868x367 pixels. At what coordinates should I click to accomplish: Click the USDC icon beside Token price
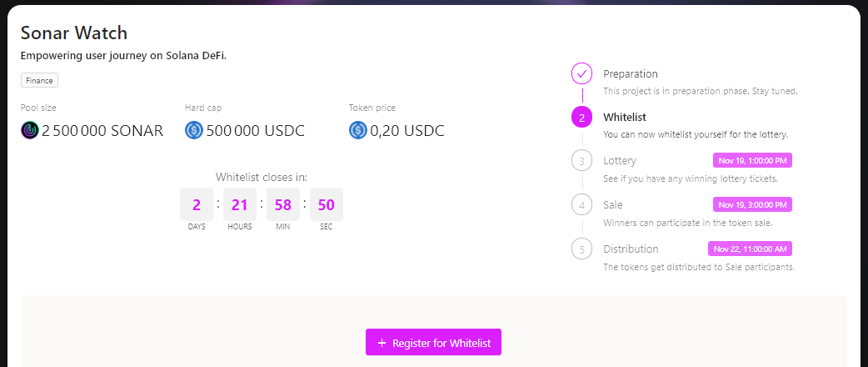[x=358, y=130]
